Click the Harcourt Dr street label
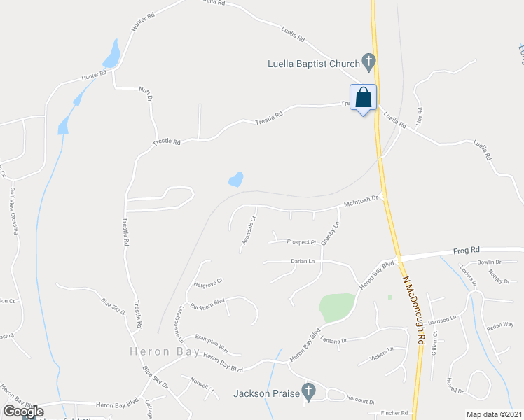 tap(361, 399)
